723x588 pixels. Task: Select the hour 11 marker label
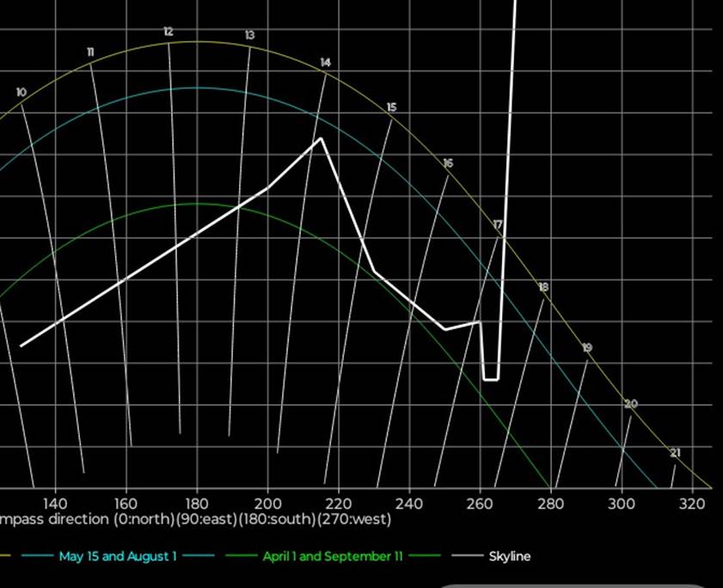90,53
